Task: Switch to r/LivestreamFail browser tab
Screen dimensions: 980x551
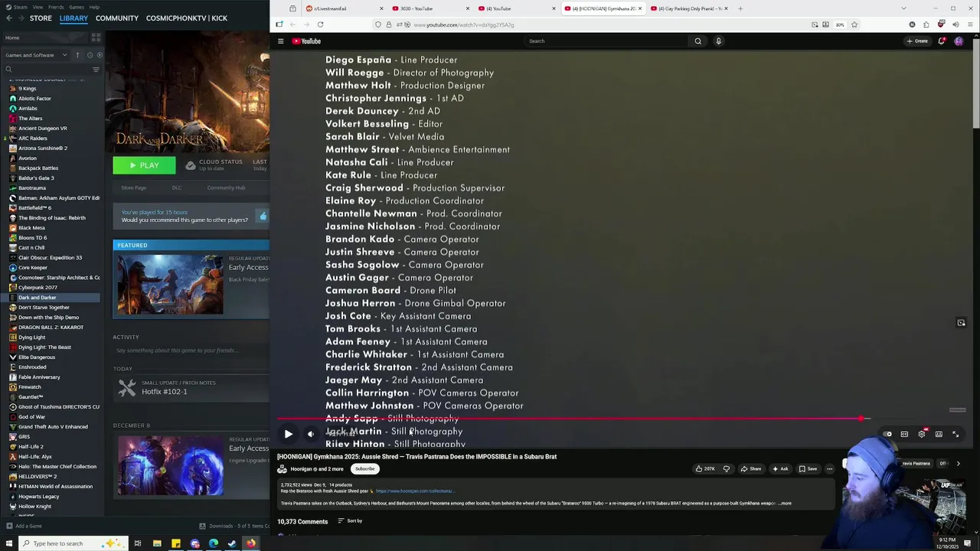Action: 343,8
